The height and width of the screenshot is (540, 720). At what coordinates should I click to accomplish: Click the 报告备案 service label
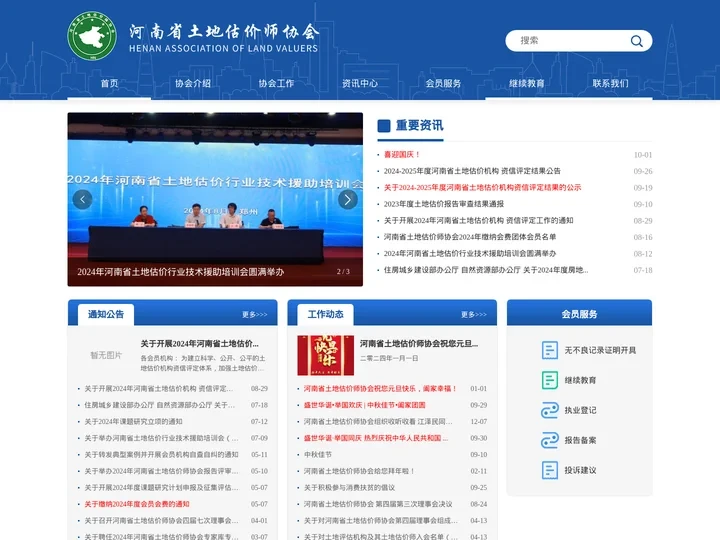580,440
